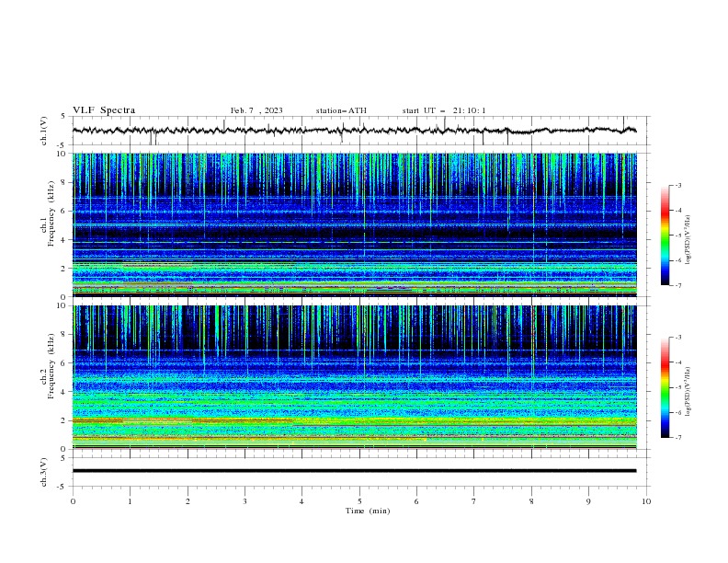Click the 'Time (min)' axis label
This screenshot has height=563, width=728.
coord(368,511)
